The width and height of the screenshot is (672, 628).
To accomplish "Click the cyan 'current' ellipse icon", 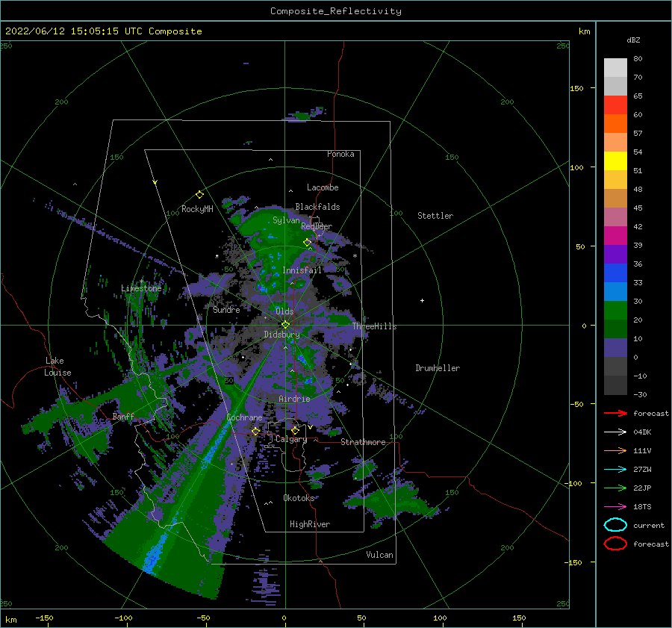I will 615,525.
